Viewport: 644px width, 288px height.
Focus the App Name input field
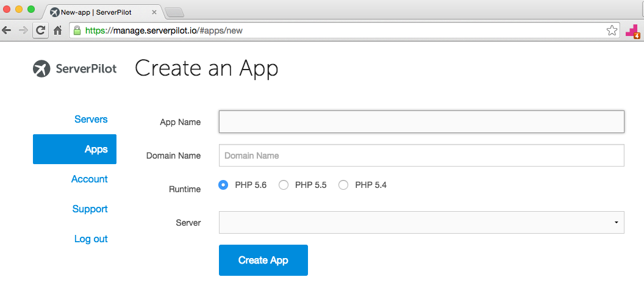point(421,121)
